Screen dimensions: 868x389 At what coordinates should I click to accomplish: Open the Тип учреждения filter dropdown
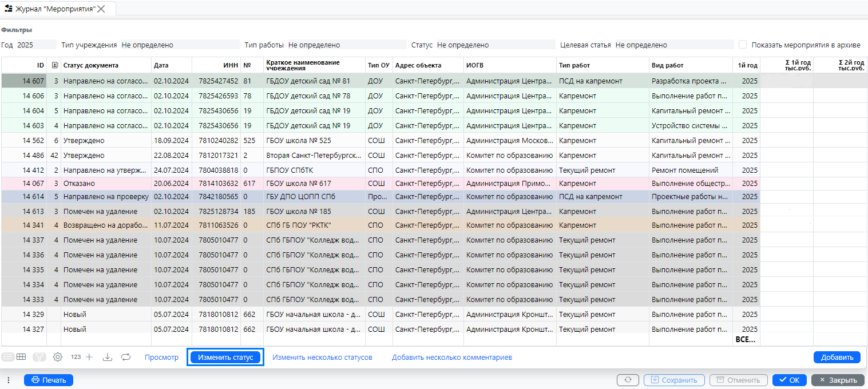tap(180, 45)
